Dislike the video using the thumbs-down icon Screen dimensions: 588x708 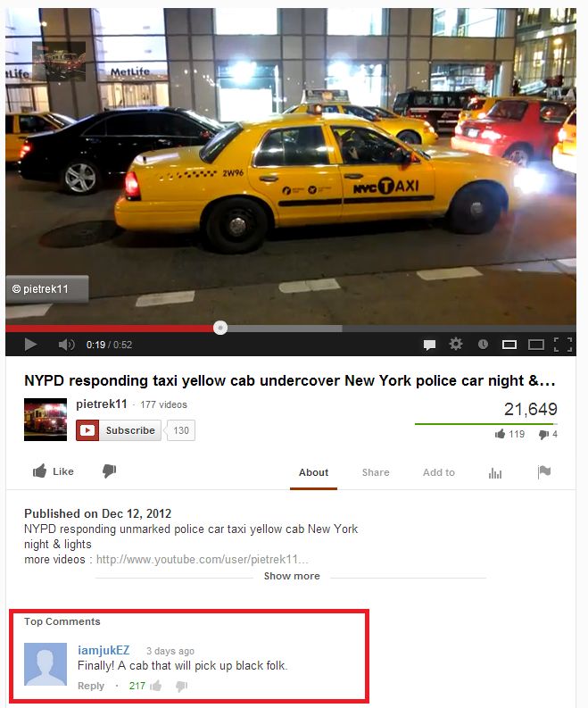(x=109, y=471)
